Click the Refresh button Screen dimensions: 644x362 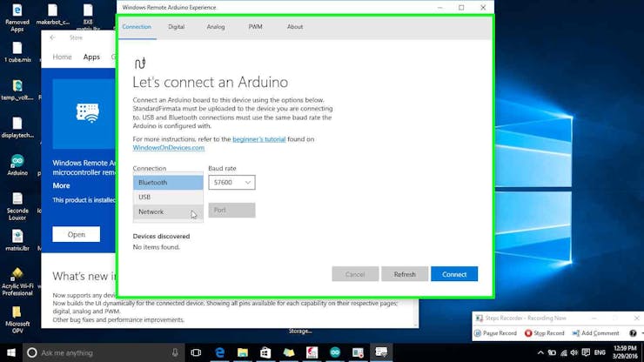405,274
